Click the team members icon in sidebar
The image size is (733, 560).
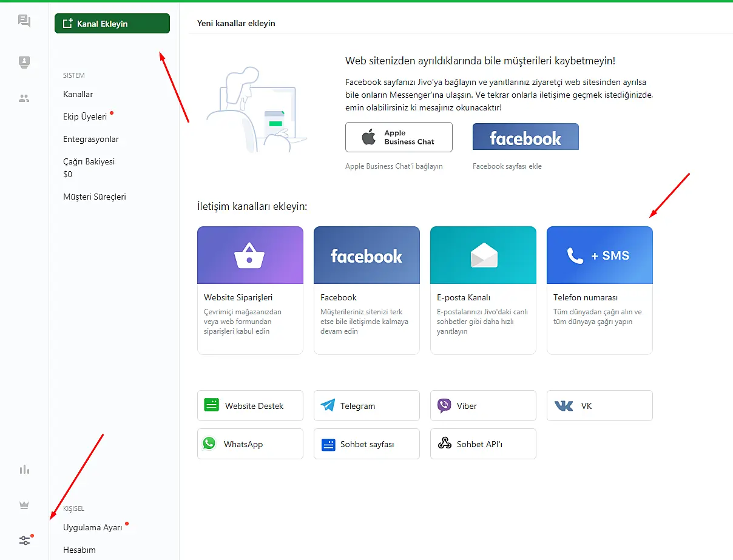click(24, 98)
